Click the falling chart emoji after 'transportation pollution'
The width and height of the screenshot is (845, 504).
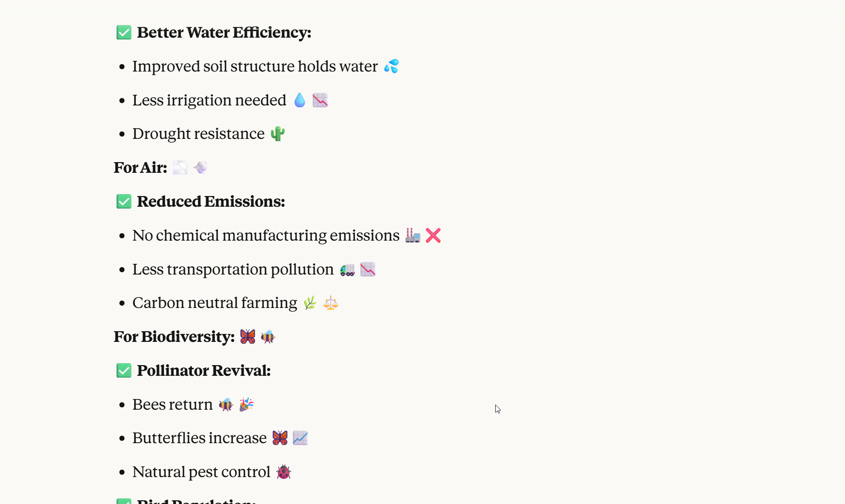(x=367, y=269)
